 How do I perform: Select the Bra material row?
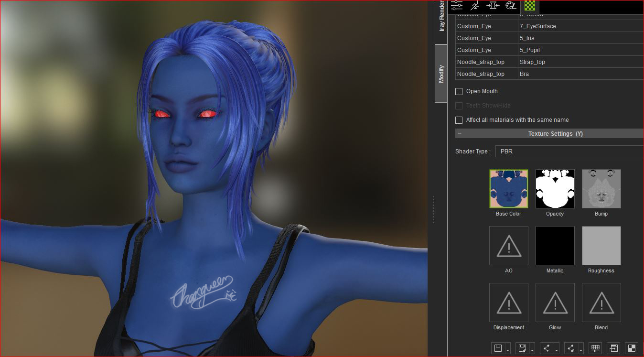tap(549, 74)
